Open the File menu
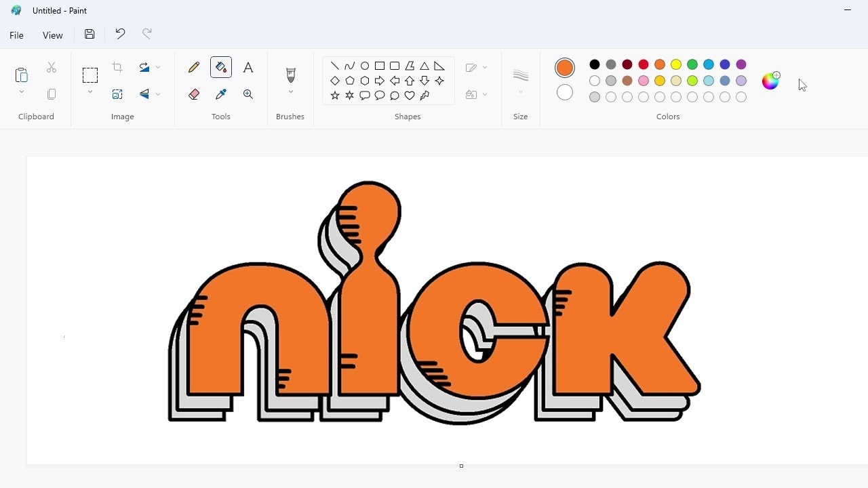Screen dimensions: 868x488 17,35
